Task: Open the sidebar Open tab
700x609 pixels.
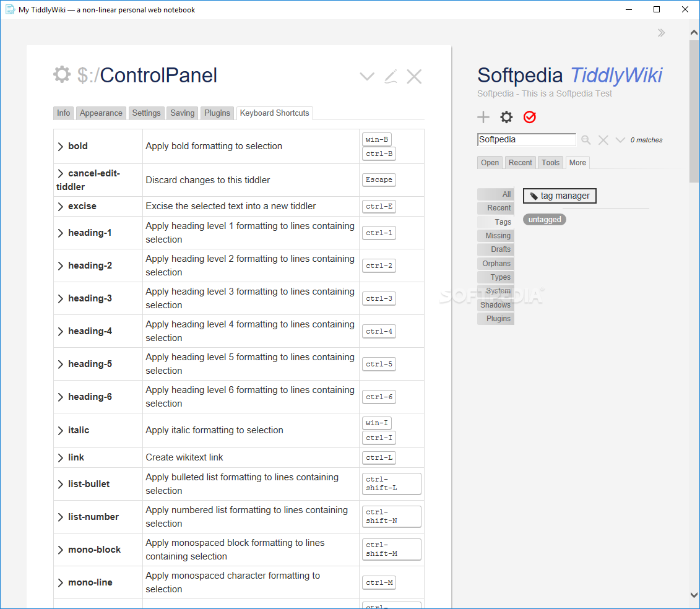Action: tap(490, 163)
